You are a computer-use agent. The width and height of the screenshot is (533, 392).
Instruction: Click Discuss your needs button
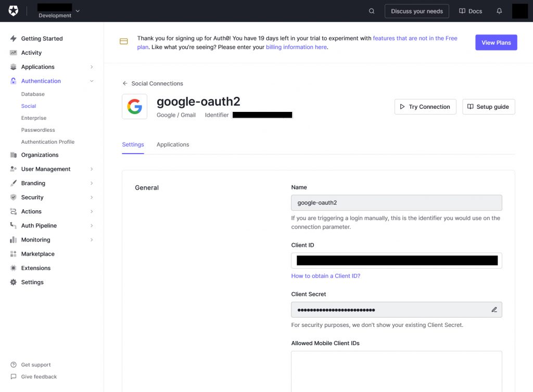pos(417,11)
